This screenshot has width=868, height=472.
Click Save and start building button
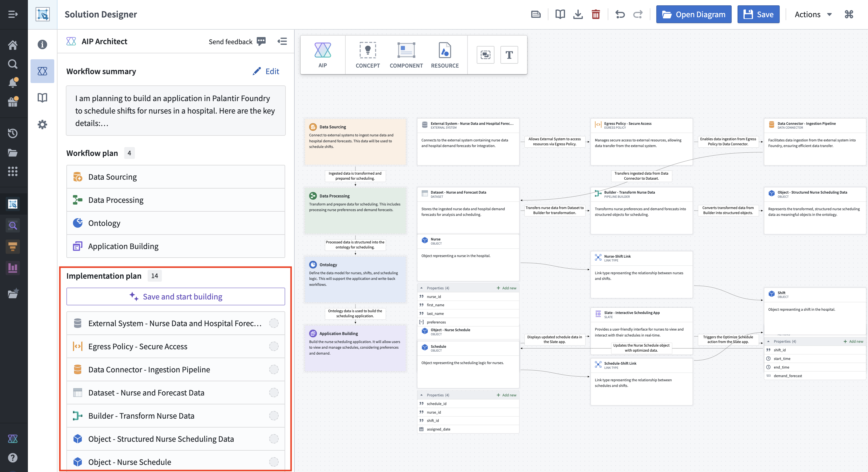pos(175,297)
